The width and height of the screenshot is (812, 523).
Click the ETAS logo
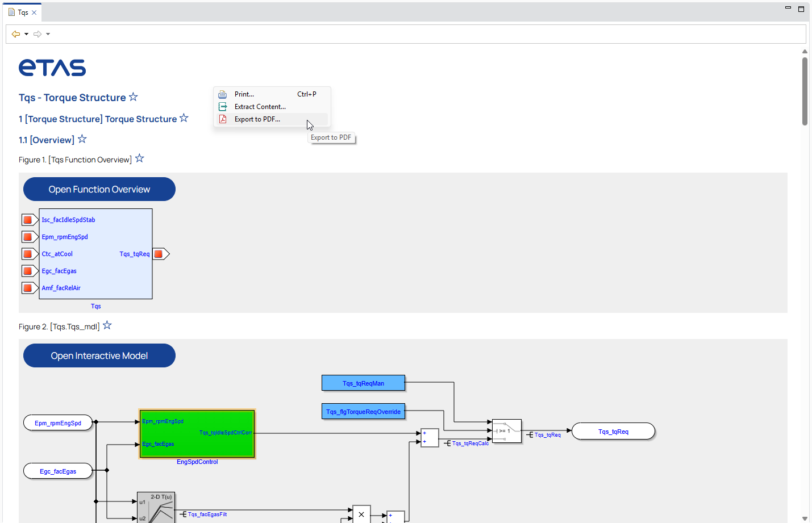[52, 67]
